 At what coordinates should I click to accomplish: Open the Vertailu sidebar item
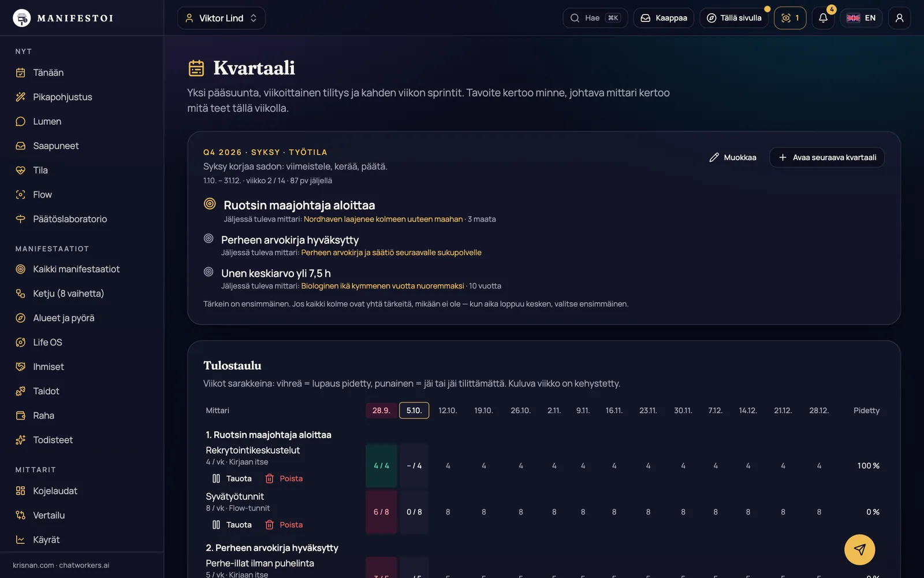(x=81, y=515)
